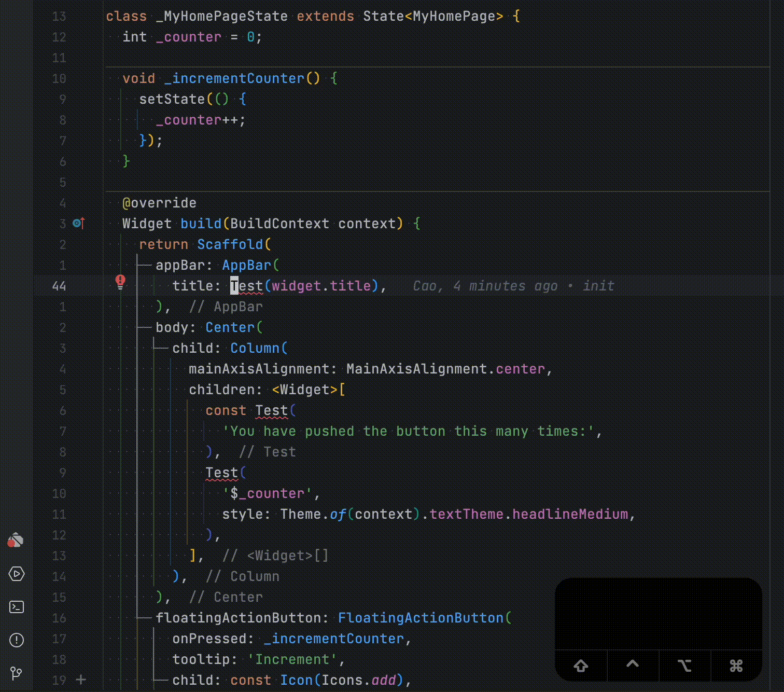
Task: Toggle the Option modifier key indicator
Action: pos(684,666)
